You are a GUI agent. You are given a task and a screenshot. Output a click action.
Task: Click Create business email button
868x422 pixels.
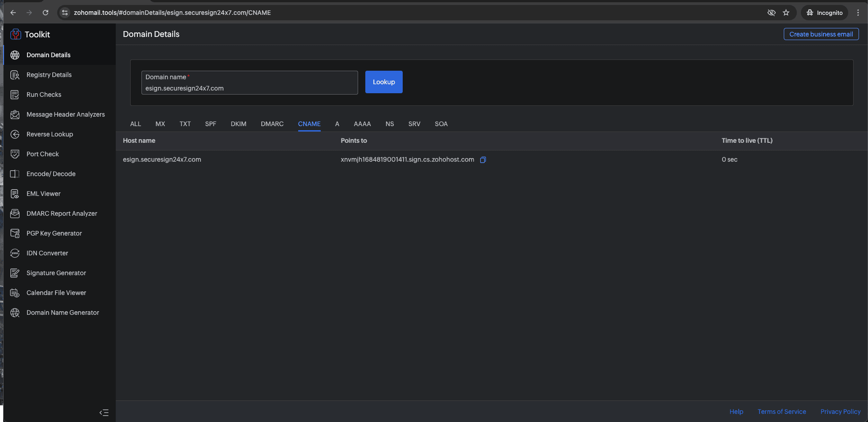click(821, 34)
